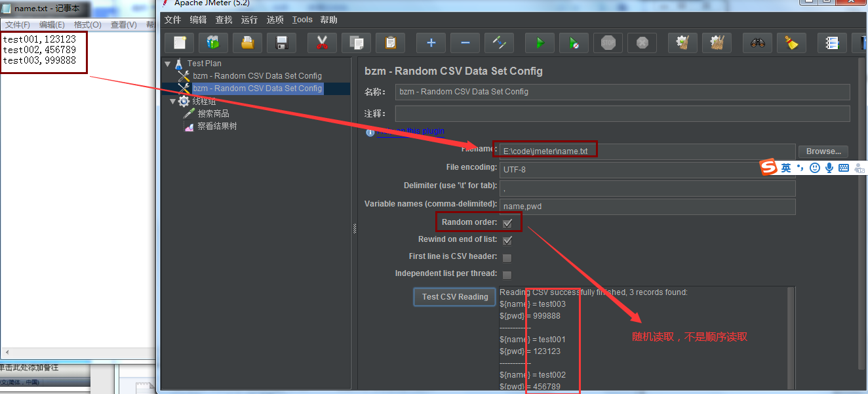Collapse the 线程组 tree node
The width and height of the screenshot is (868, 394).
click(x=173, y=102)
